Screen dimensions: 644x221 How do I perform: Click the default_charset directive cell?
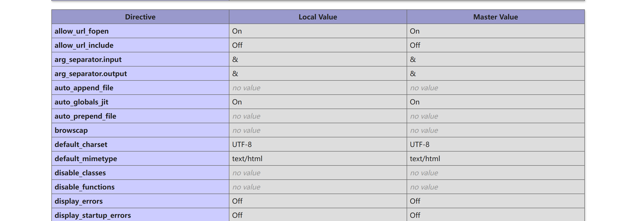(140, 144)
